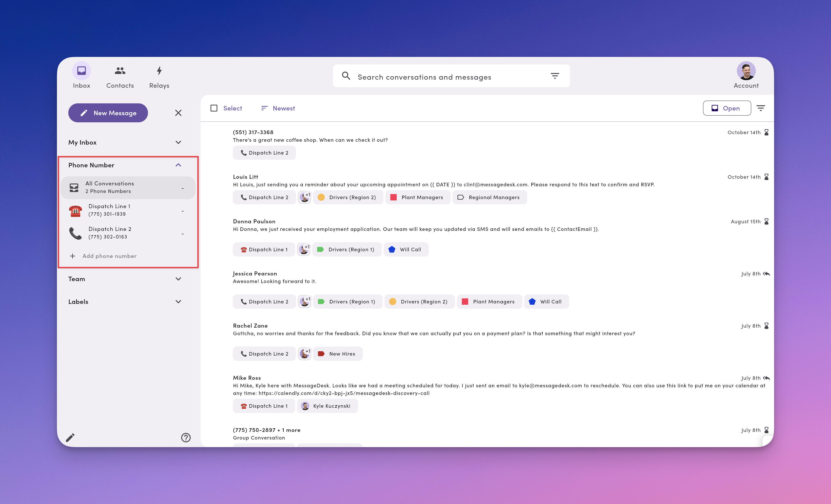The height and width of the screenshot is (504, 831).
Task: Open the Relays lightning bolt icon
Action: 159,70
